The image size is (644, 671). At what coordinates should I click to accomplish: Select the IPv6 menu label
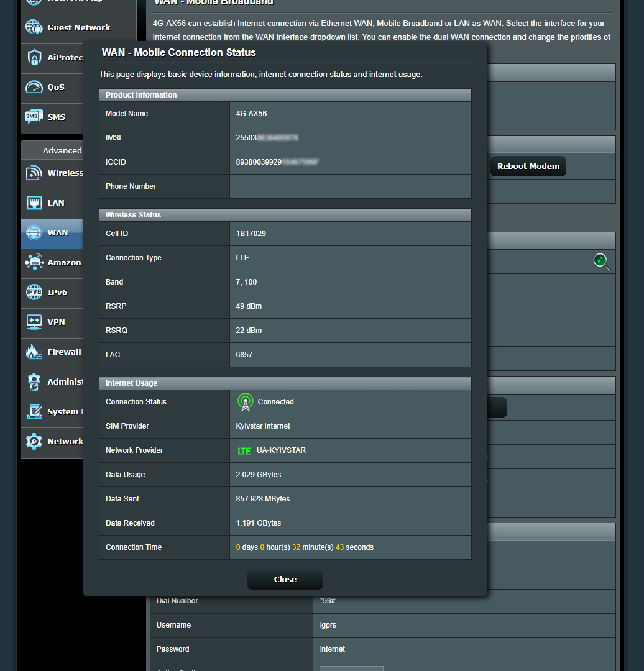point(57,292)
